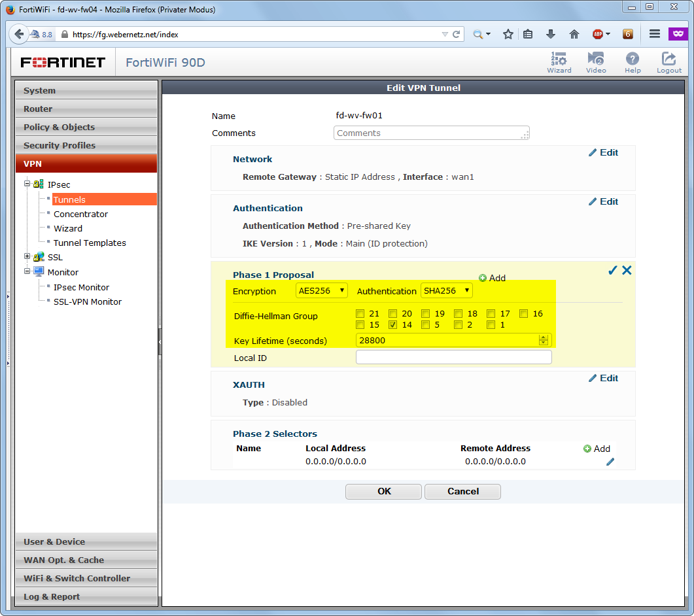Viewport: 694px width, 616px height.
Task: Log out using the Logout icon
Action: pyautogui.click(x=668, y=62)
